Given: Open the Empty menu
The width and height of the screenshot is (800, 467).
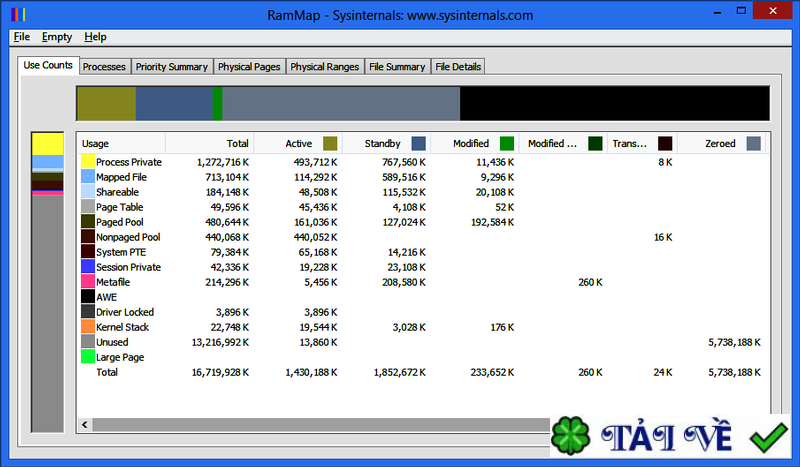Looking at the screenshot, I should click(x=57, y=37).
